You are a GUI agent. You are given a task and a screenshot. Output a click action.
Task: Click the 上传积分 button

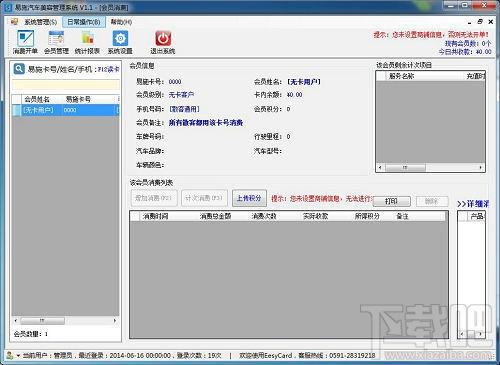[249, 198]
